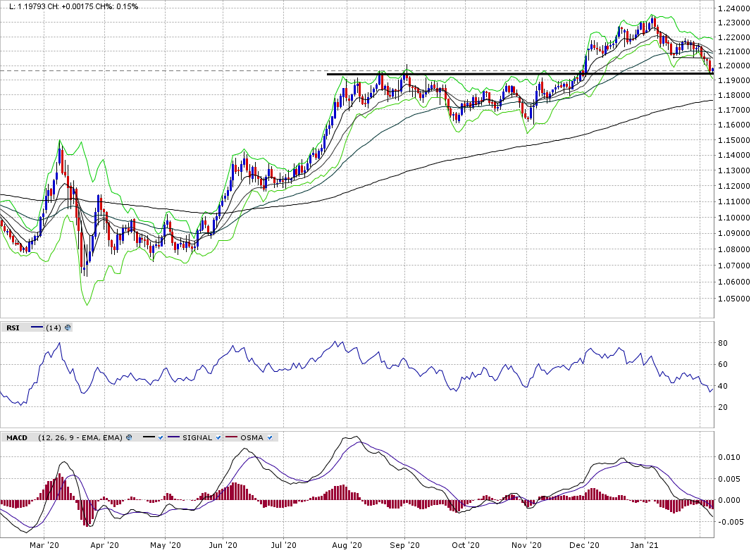Click the MACD parameters (12, 26, 9 - EMA, EMA)

pyautogui.click(x=80, y=437)
